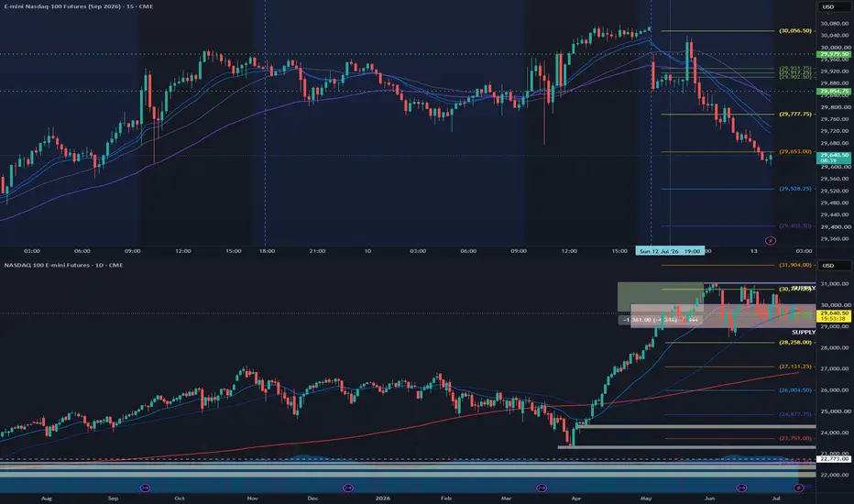Click the contract rollover icon near September

point(145,488)
